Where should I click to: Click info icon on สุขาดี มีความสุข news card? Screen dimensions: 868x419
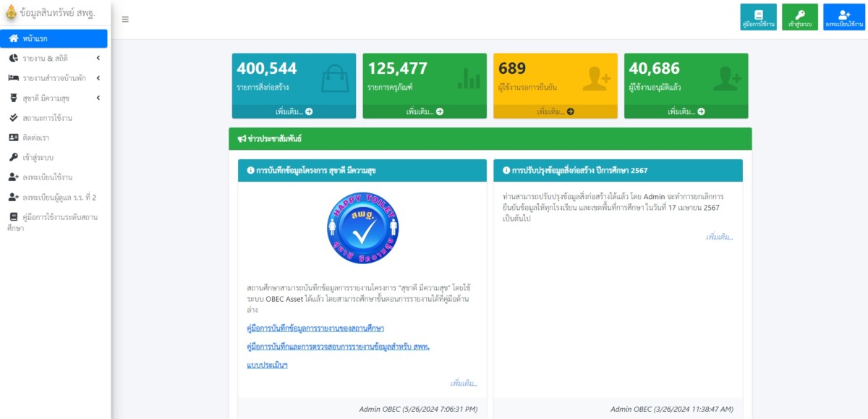[x=250, y=171]
